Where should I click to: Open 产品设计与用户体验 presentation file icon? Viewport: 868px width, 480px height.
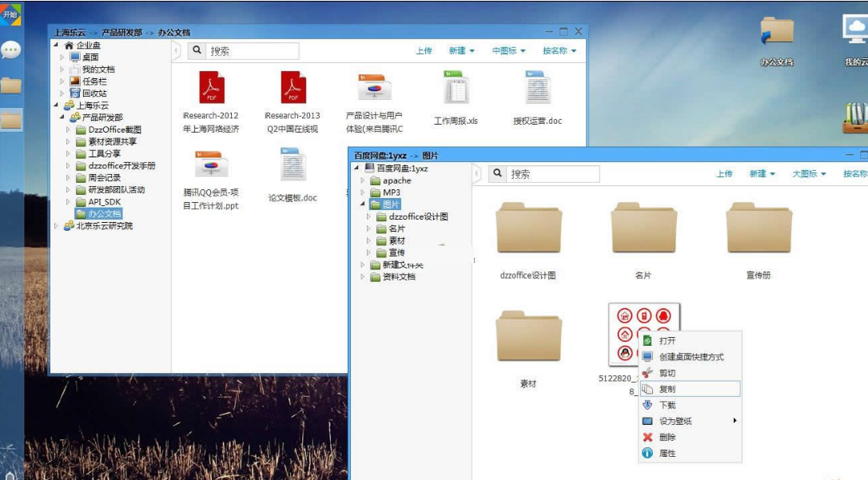click(x=374, y=87)
